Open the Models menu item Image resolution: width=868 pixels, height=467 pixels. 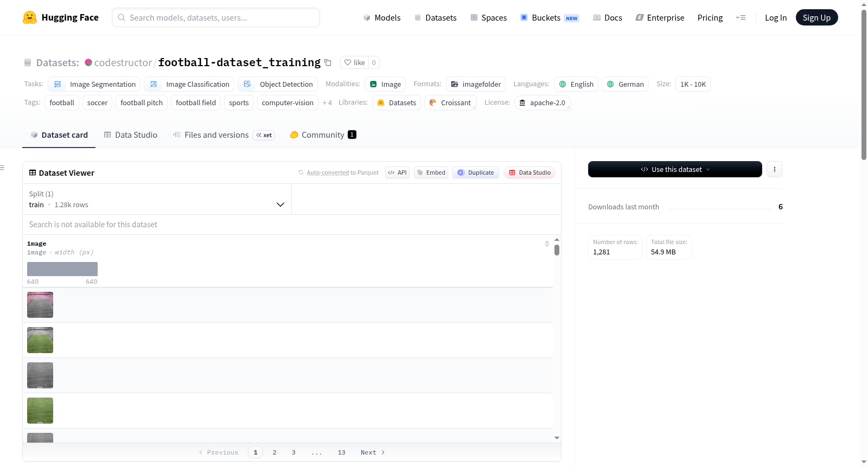pos(382,17)
